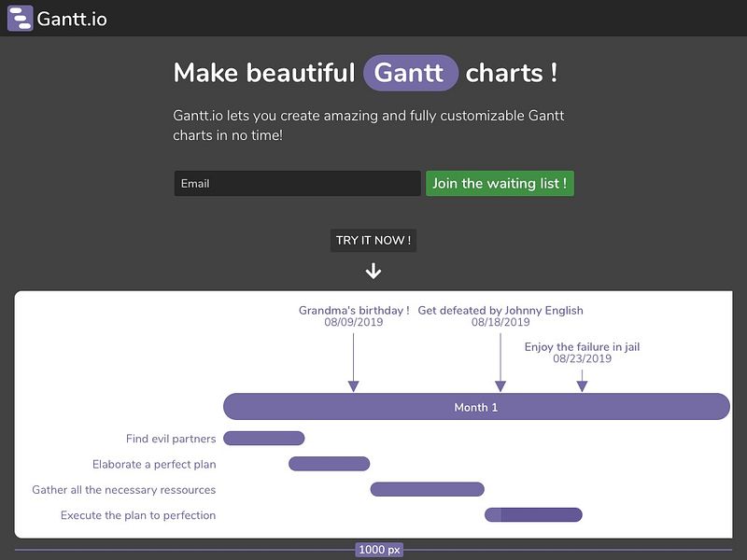The height and width of the screenshot is (560, 747).
Task: Click the Elaborate a perfect plan label
Action: pyautogui.click(x=154, y=464)
